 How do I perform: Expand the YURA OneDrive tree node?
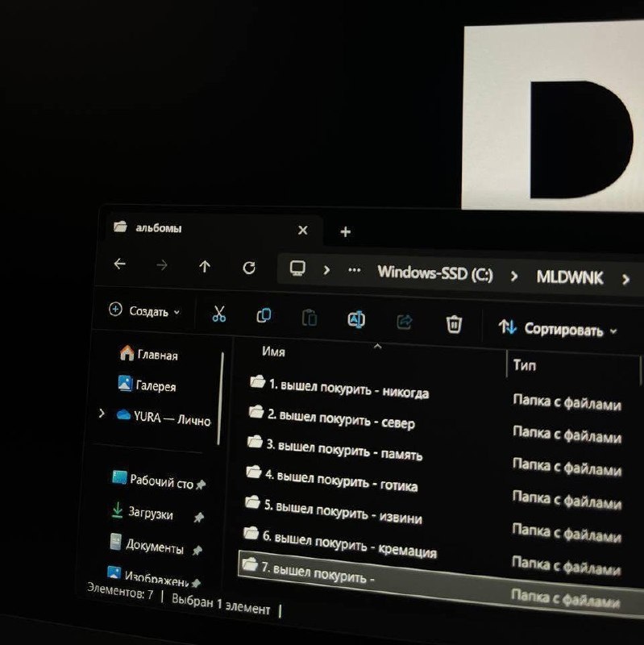(x=102, y=413)
